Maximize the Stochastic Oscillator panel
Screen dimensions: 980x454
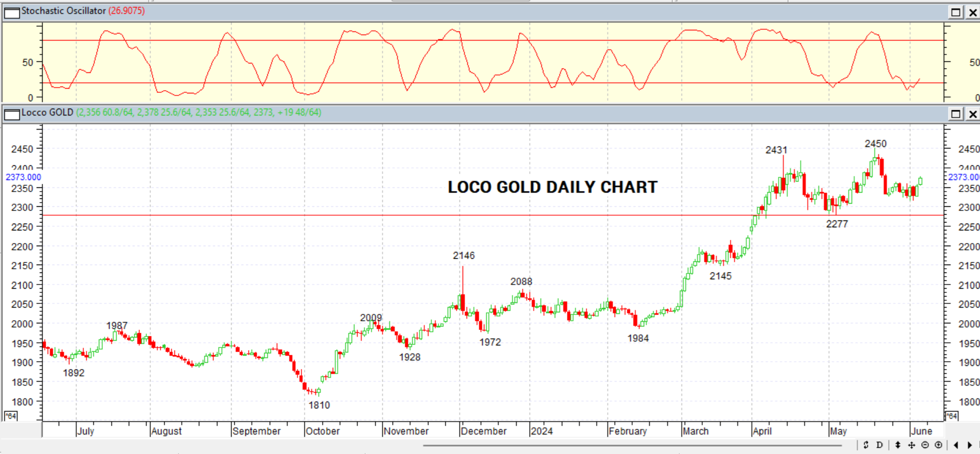[956, 12]
